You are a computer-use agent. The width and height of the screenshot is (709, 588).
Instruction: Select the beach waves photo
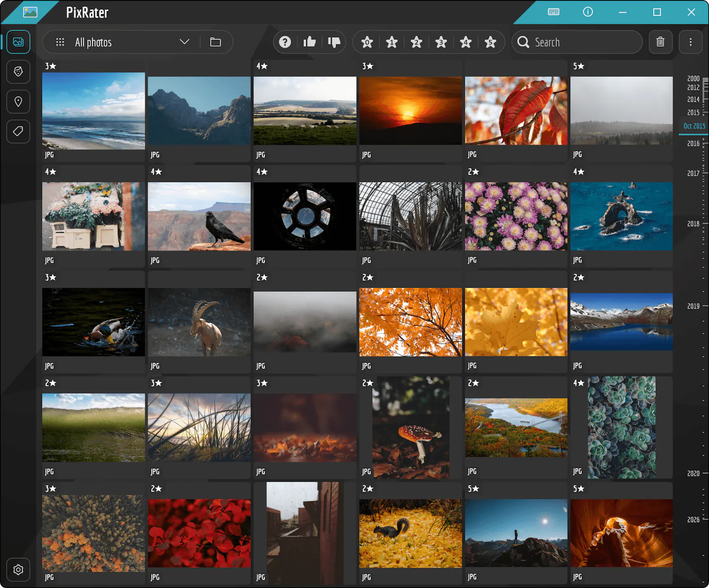coord(93,111)
